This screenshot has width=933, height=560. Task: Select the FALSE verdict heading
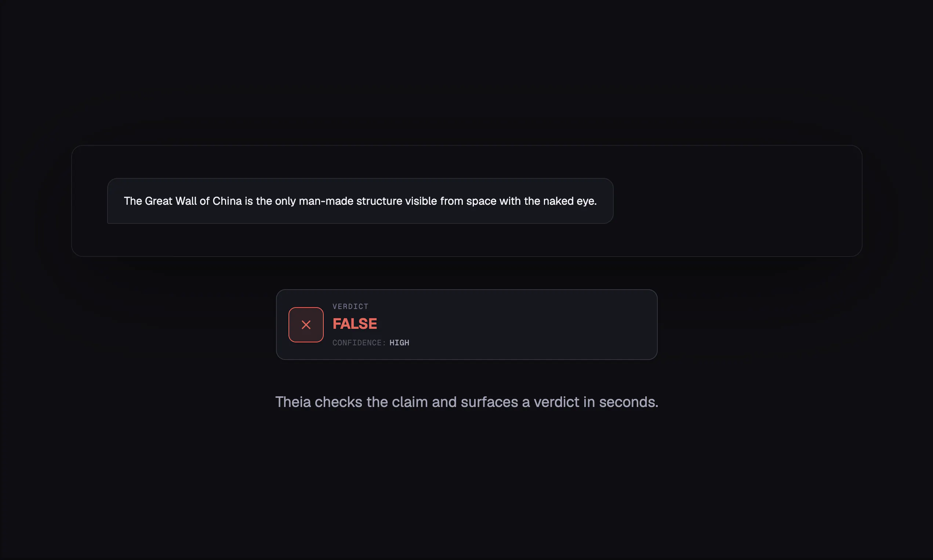[355, 324]
